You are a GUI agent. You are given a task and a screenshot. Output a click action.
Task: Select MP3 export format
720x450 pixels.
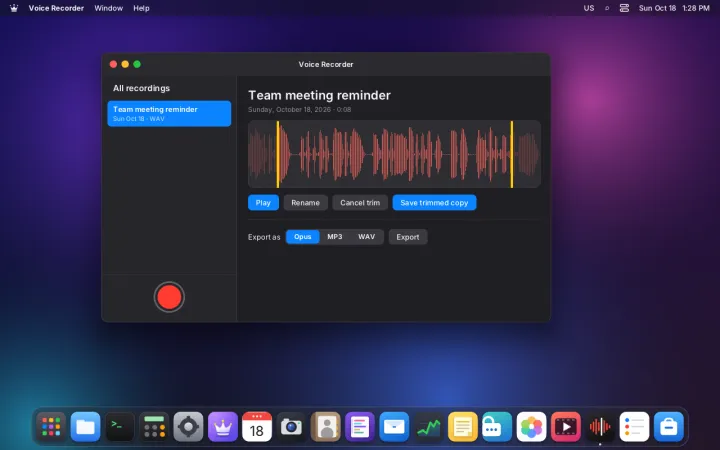point(335,236)
